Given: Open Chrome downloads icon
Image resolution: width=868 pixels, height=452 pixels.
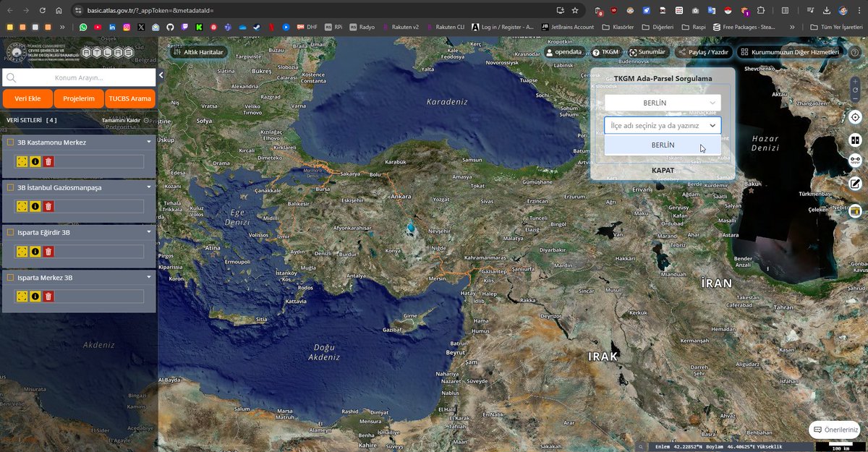Looking at the screenshot, I should pyautogui.click(x=827, y=11).
